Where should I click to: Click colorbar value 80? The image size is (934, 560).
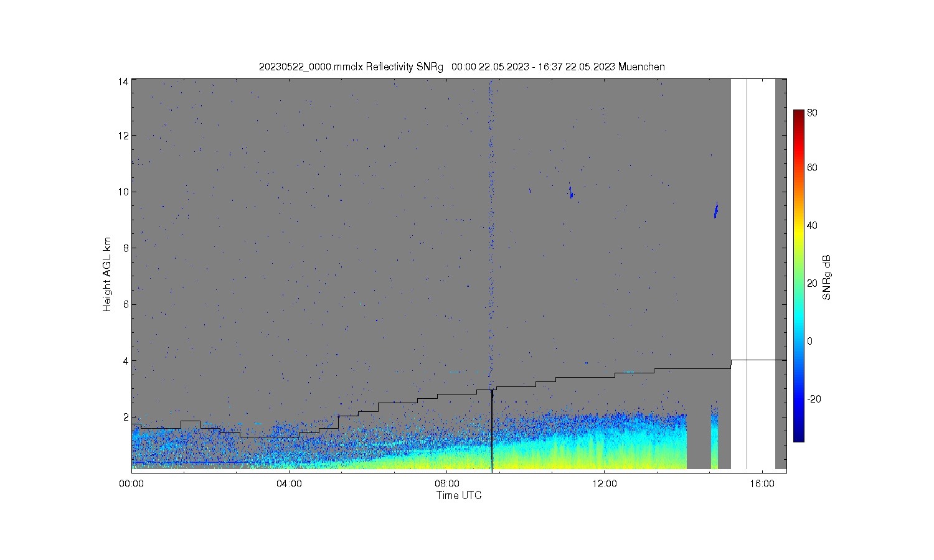click(812, 113)
